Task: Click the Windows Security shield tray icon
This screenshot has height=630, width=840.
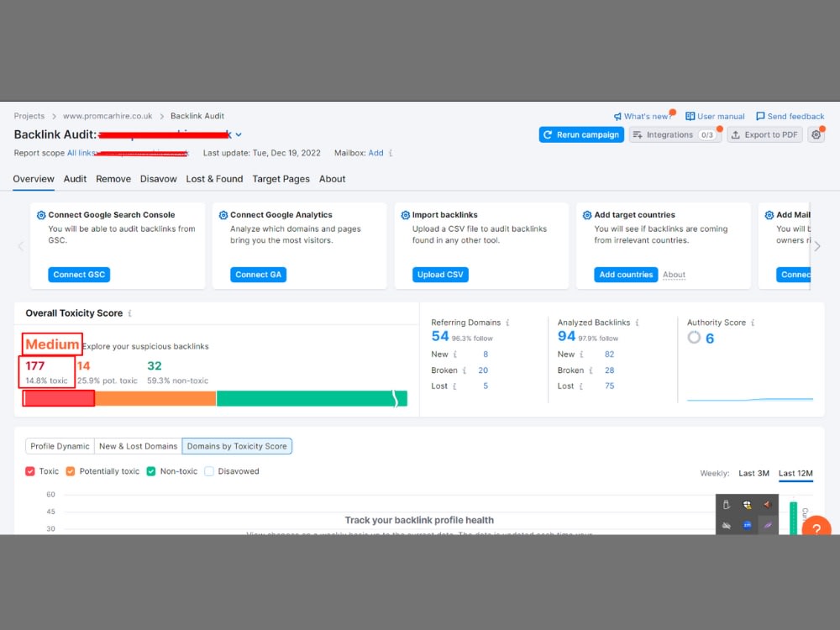Action: click(x=747, y=505)
